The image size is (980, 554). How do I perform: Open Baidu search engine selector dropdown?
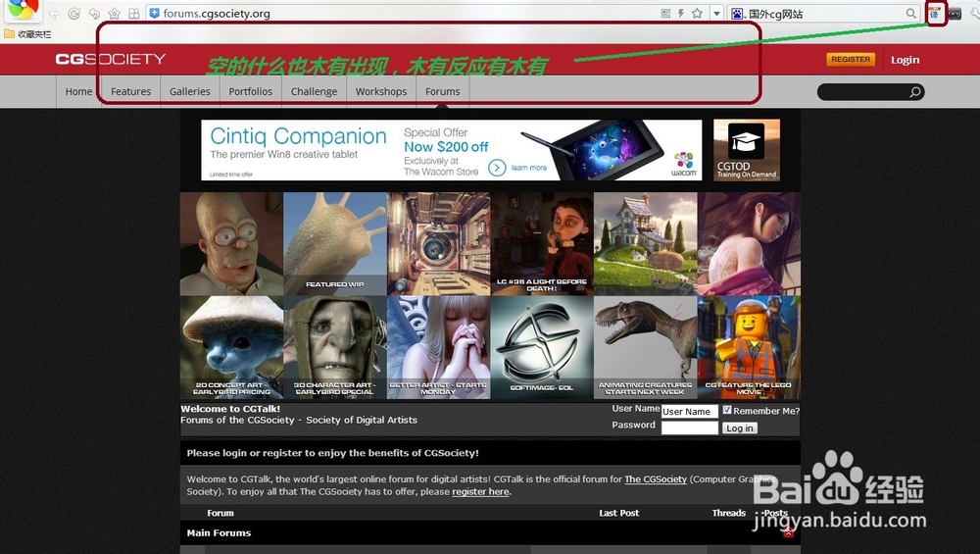pos(738,13)
